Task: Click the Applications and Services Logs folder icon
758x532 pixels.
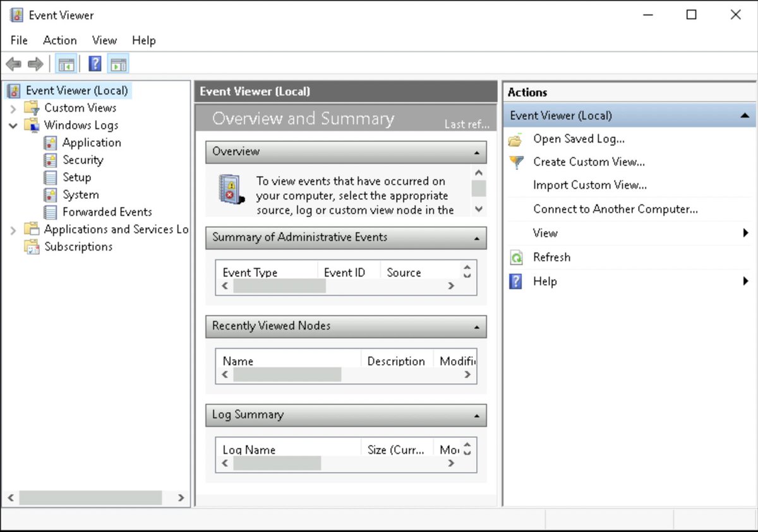Action: click(x=32, y=229)
